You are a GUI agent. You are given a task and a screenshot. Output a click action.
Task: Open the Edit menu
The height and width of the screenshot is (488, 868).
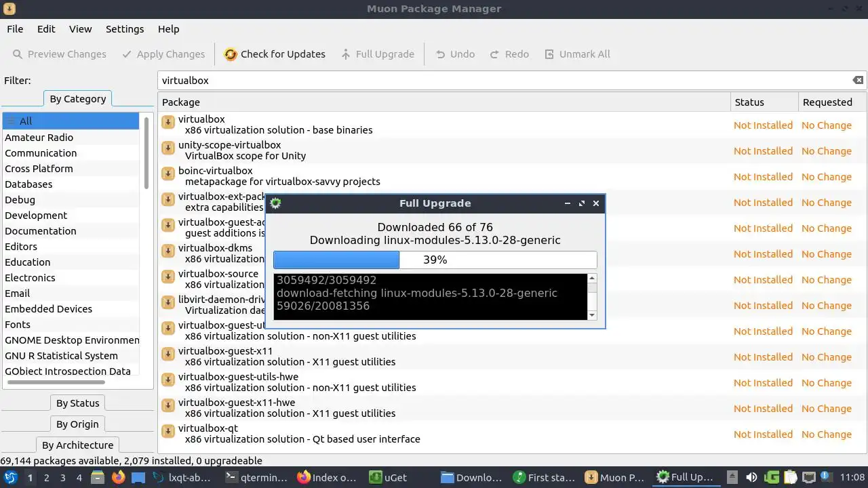coord(46,29)
